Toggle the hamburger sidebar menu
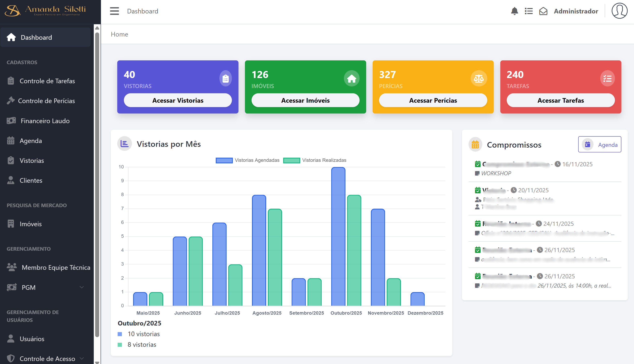The image size is (634, 364). 114,11
